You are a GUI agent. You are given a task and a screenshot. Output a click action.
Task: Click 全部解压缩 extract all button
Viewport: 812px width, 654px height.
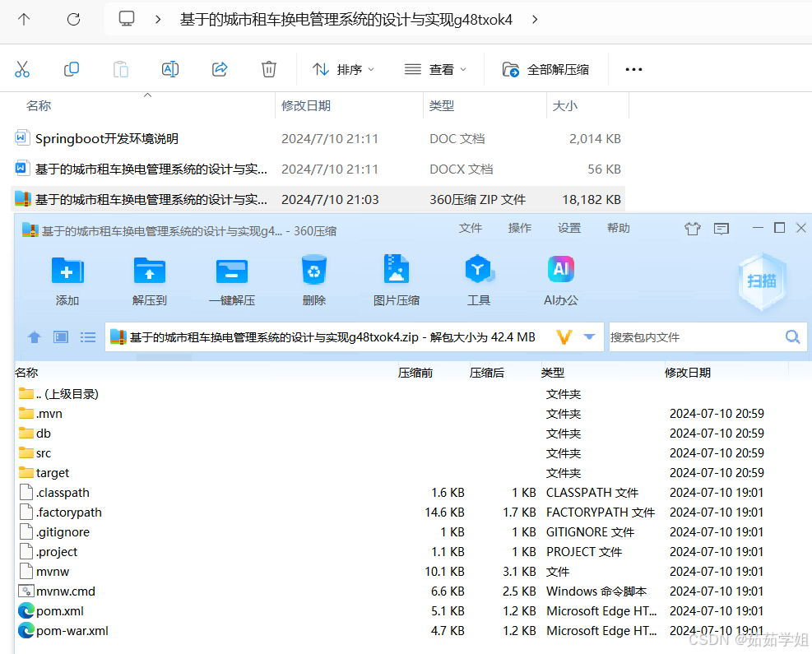pyautogui.click(x=545, y=69)
